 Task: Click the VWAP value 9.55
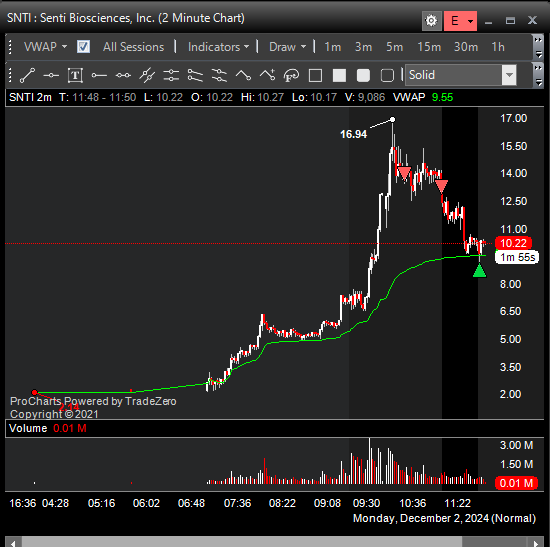coord(442,97)
